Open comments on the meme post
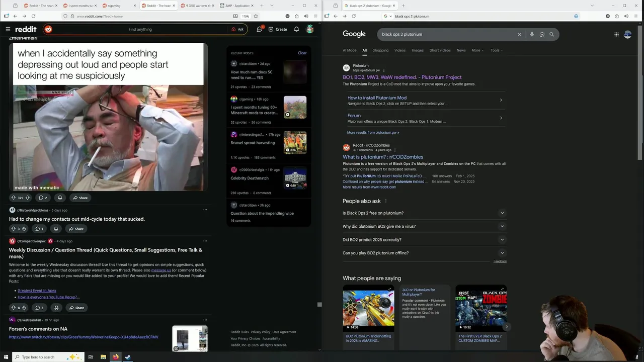This screenshot has width=644, height=362. pos(43,198)
